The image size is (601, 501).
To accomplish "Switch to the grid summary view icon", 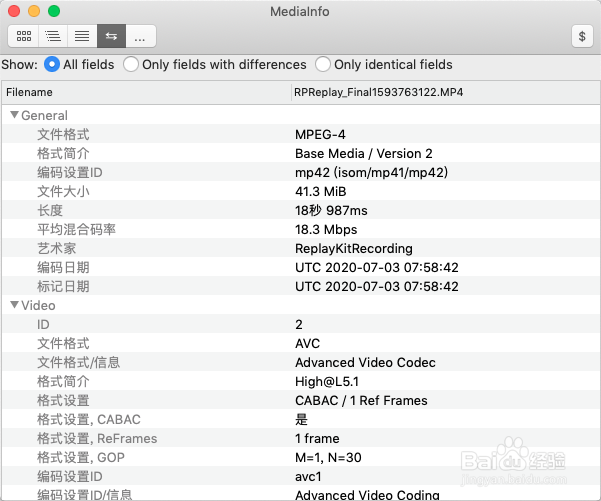I will point(23,36).
